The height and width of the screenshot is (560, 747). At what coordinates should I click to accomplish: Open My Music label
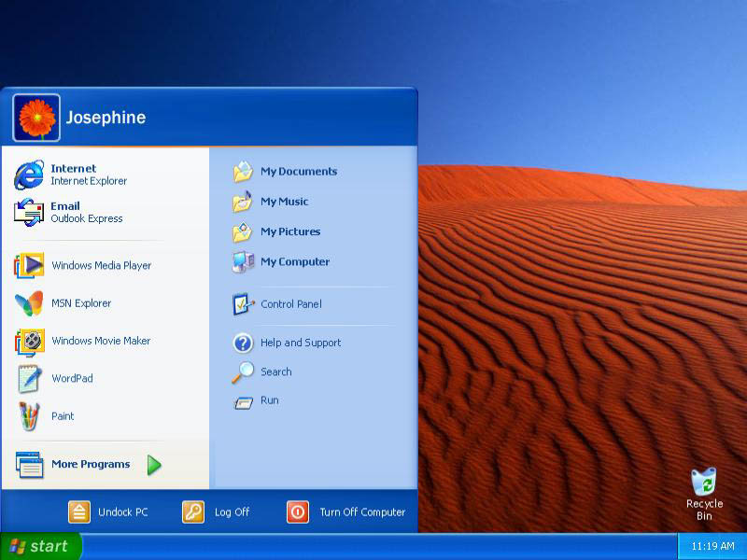(285, 202)
